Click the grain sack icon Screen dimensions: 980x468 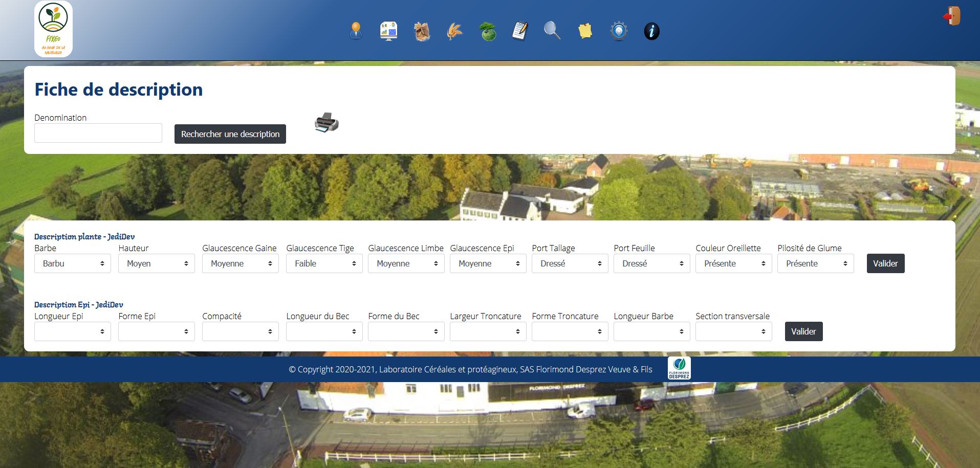(422, 31)
